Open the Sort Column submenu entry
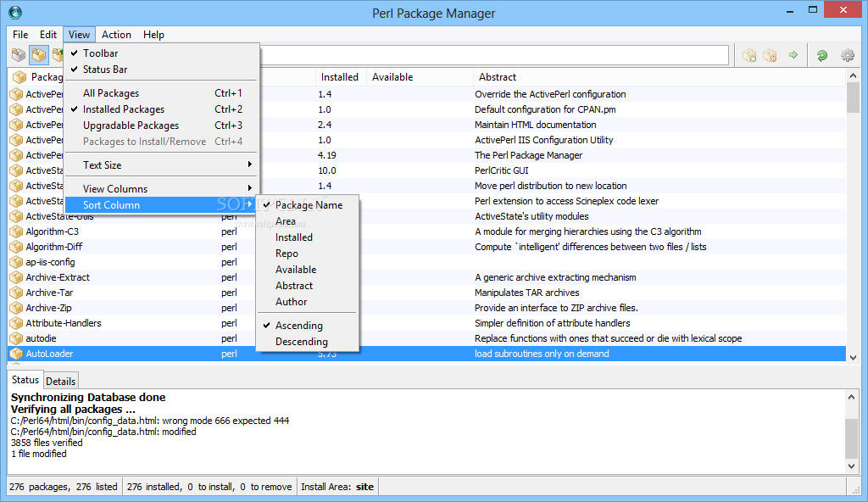 click(x=162, y=205)
